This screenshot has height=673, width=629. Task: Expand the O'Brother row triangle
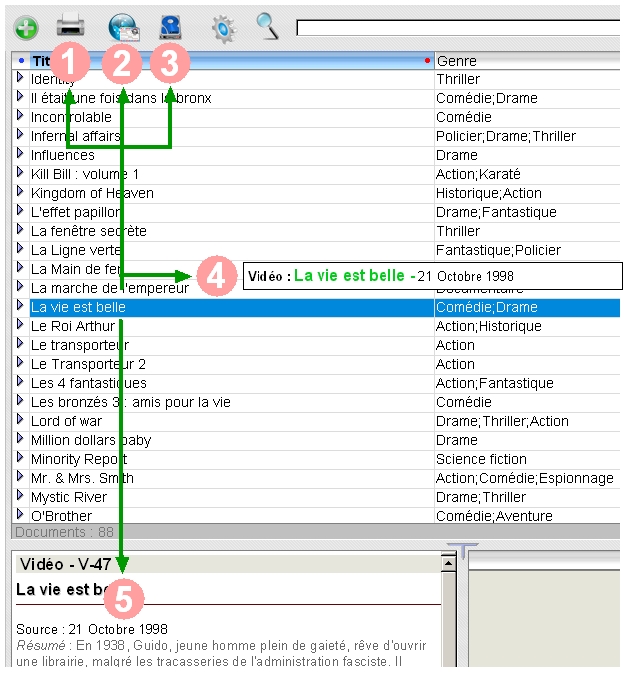[x=20, y=514]
